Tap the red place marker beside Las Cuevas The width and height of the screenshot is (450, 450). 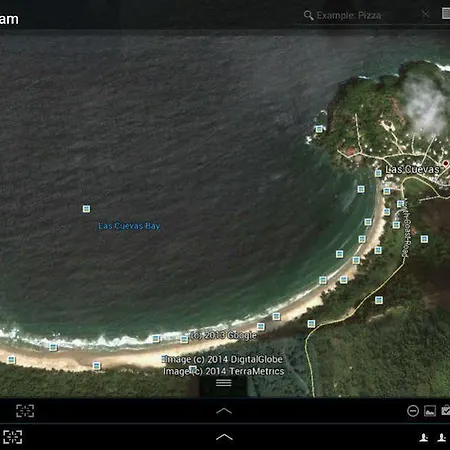pyautogui.click(x=446, y=163)
